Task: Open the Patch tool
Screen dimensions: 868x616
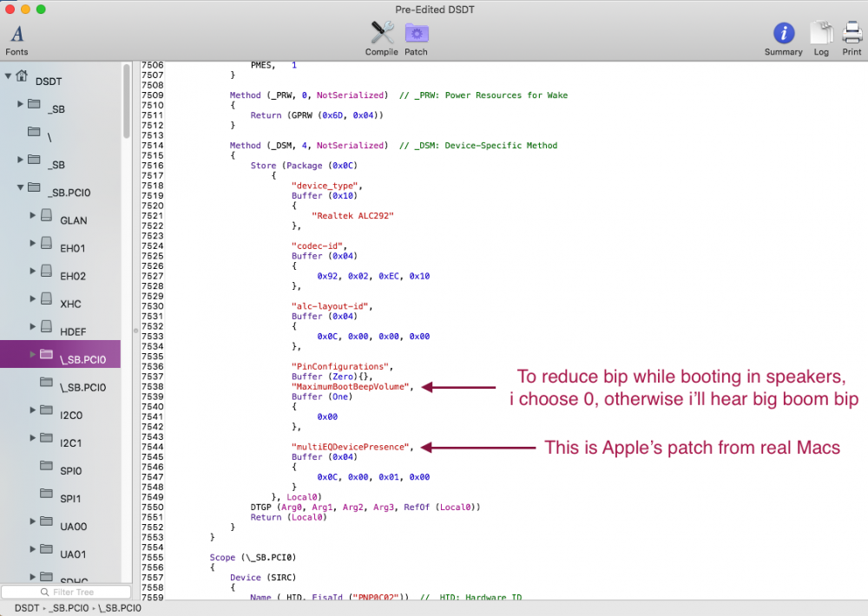Action: tap(417, 39)
